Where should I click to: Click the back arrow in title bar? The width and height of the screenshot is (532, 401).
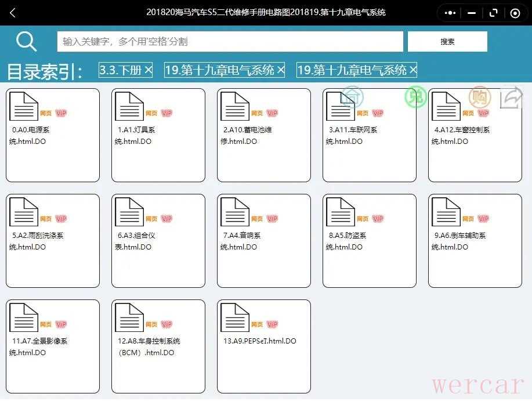[13, 13]
